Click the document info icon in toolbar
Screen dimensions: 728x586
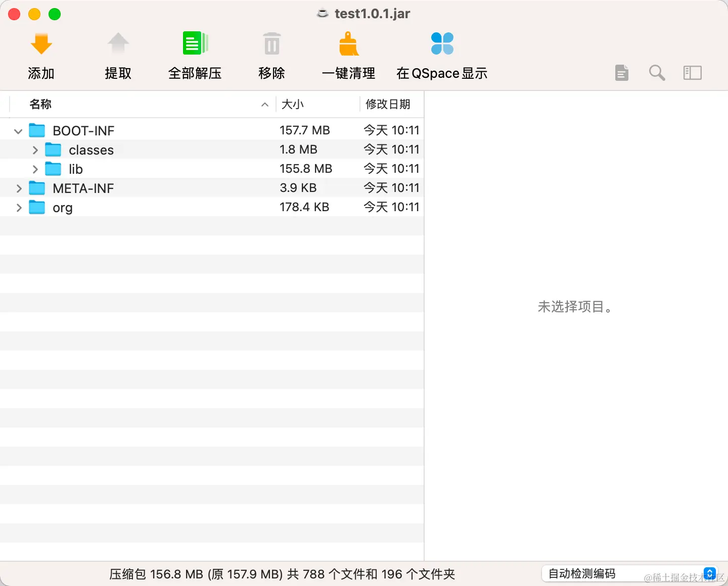[x=622, y=73]
